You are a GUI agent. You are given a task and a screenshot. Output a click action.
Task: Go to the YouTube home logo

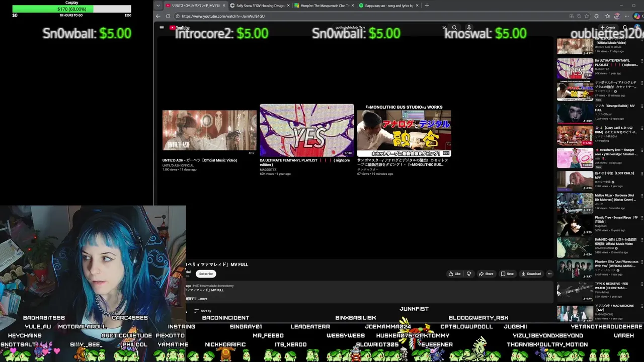pyautogui.click(x=180, y=28)
